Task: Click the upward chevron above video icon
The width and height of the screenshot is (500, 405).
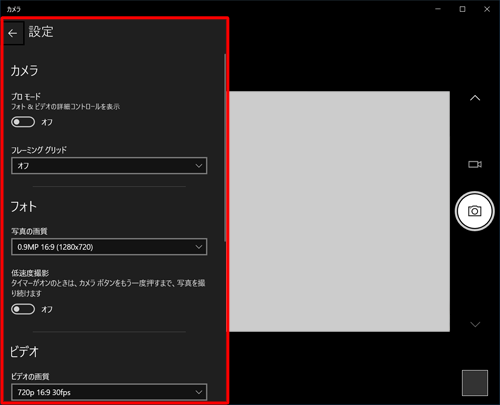Action: coord(475,98)
